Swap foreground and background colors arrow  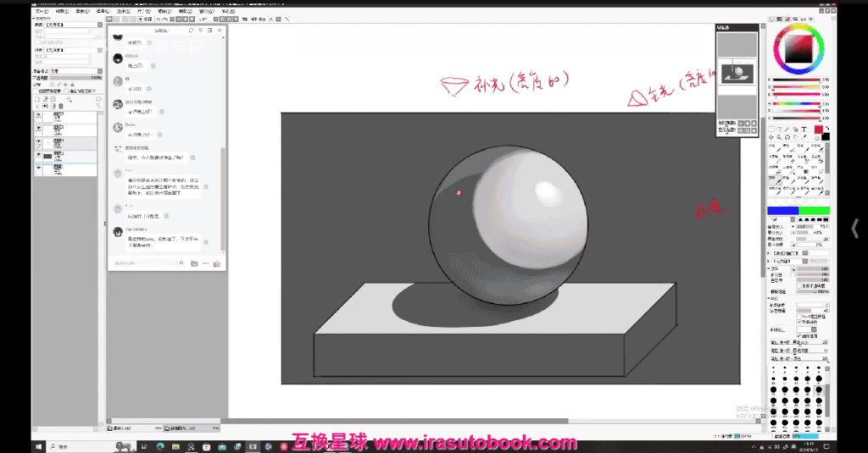pos(826,129)
